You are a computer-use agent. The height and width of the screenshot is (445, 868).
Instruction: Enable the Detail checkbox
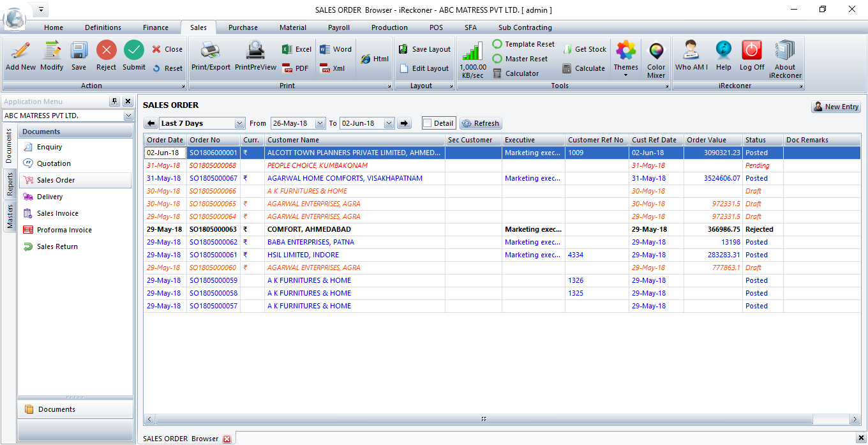point(428,123)
